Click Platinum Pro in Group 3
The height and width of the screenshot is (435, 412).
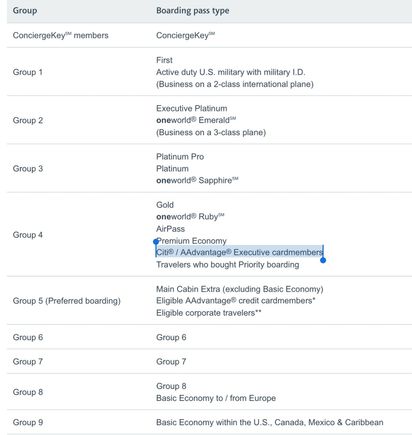(x=180, y=156)
